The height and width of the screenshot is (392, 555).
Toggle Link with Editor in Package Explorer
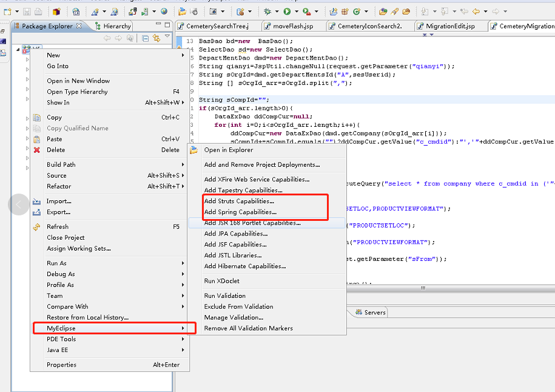pyautogui.click(x=156, y=38)
